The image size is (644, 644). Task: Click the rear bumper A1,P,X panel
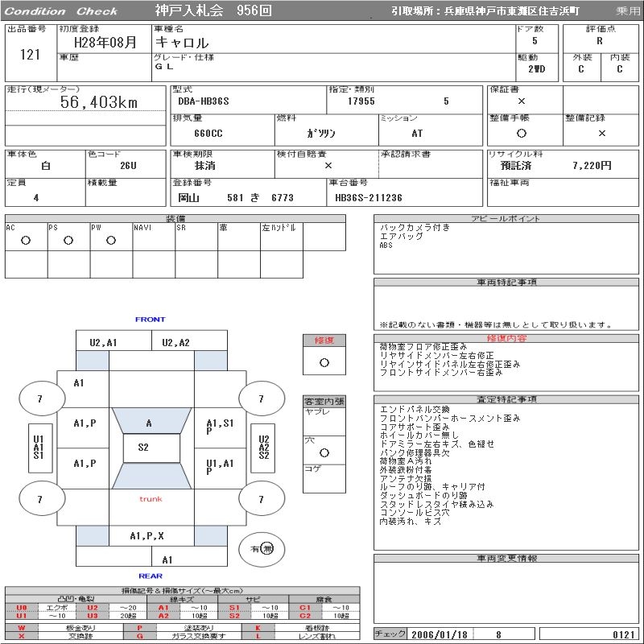[x=151, y=535]
